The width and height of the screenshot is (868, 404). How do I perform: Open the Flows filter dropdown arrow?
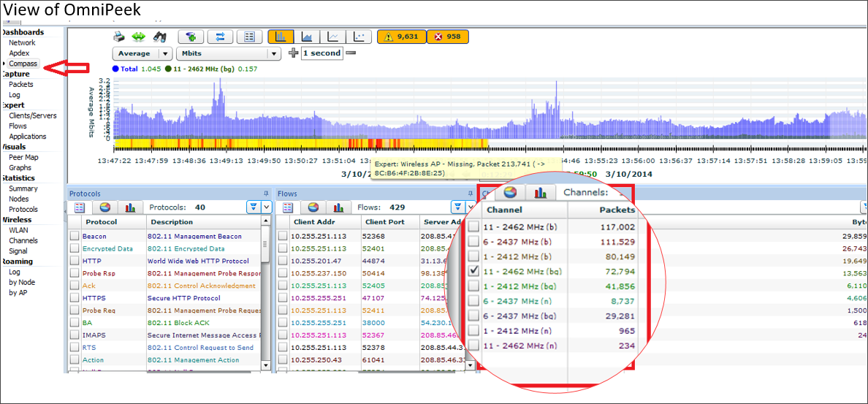pyautogui.click(x=471, y=207)
